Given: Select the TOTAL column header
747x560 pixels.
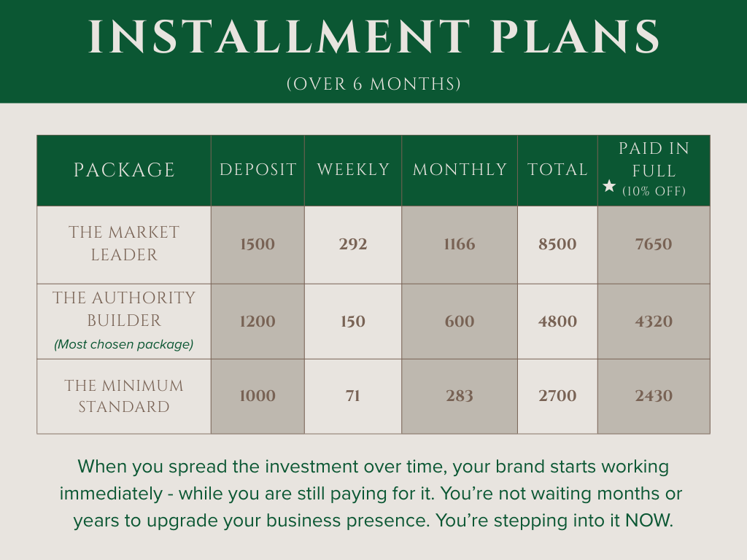Looking at the screenshot, I should (x=557, y=169).
